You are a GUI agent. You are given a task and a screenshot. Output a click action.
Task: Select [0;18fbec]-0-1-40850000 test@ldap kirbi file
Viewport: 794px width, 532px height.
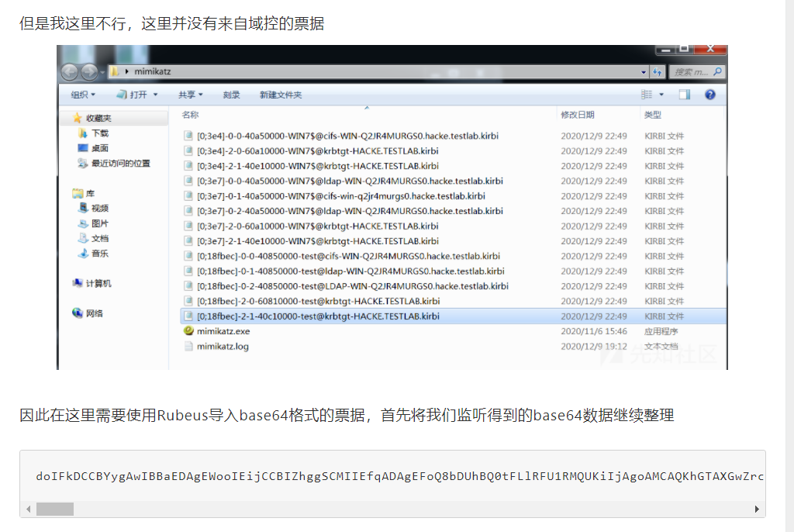350,271
